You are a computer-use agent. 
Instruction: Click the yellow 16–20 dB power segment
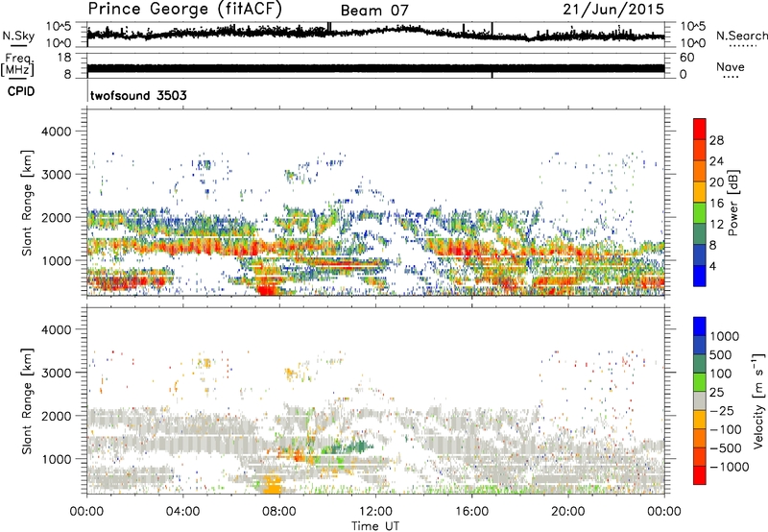point(700,192)
